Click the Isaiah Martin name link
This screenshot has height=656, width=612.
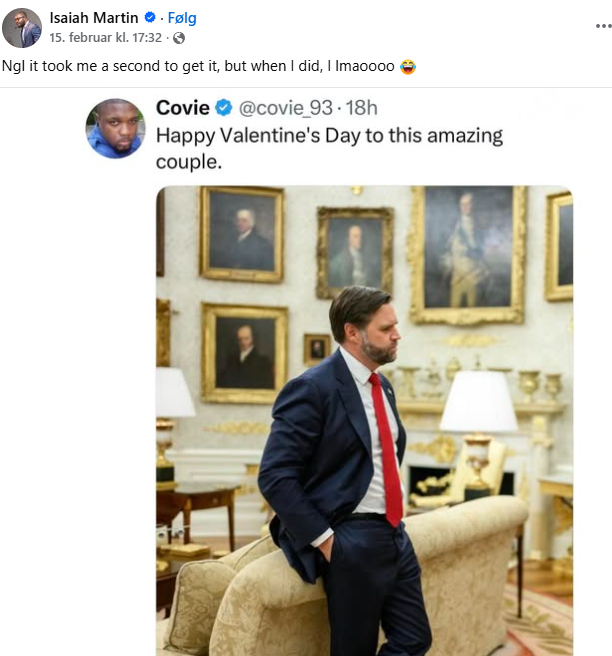tap(94, 18)
